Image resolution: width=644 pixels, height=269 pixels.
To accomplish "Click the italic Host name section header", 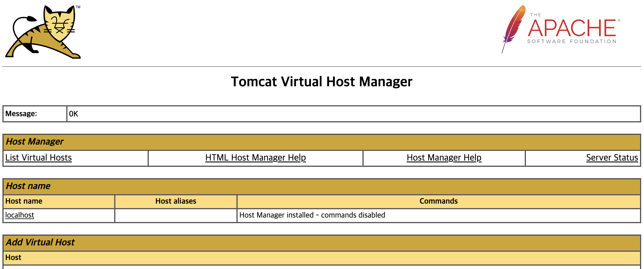I will pyautogui.click(x=322, y=186).
